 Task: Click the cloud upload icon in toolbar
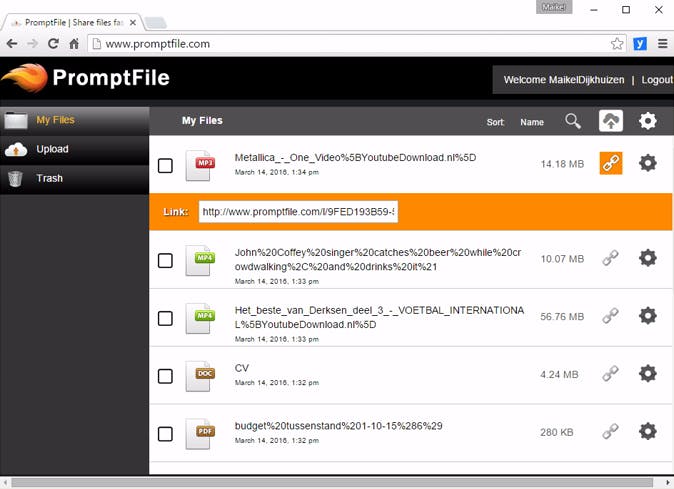pos(611,121)
